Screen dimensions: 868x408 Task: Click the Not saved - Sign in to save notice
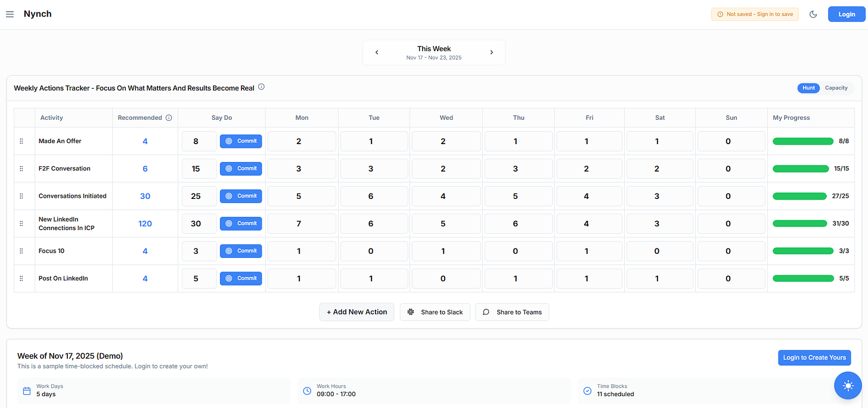tap(755, 14)
